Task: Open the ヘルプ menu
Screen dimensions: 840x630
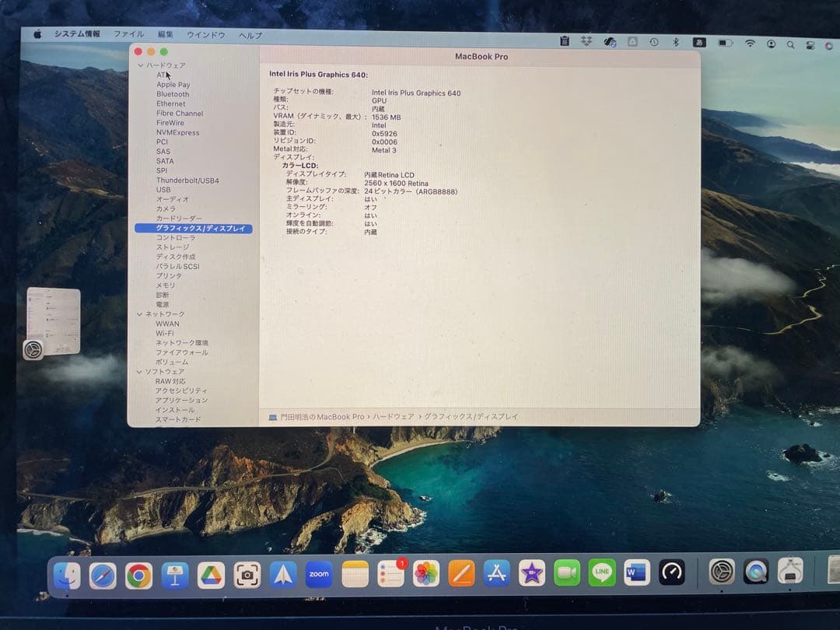Action: click(249, 34)
